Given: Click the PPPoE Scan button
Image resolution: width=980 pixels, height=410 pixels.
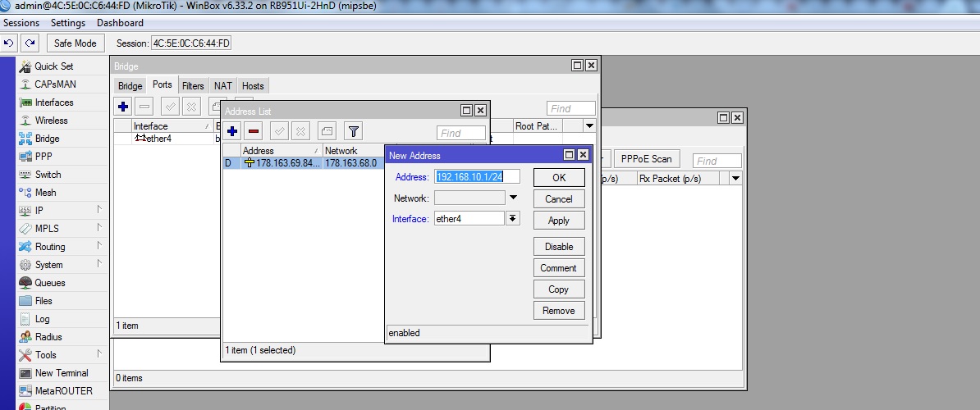Looking at the screenshot, I should [x=646, y=159].
